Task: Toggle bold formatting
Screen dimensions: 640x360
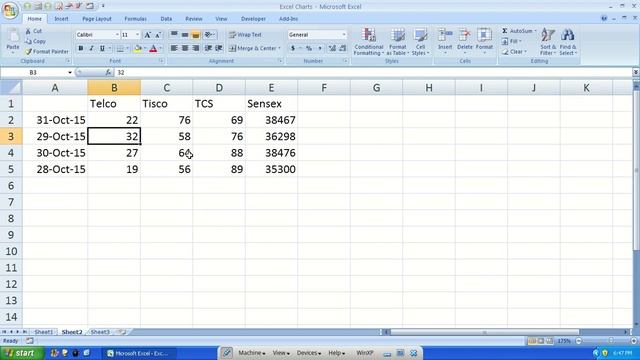Action: point(81,49)
